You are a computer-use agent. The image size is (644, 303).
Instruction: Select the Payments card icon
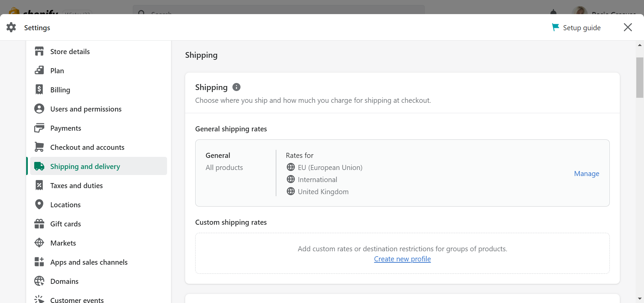point(39,128)
